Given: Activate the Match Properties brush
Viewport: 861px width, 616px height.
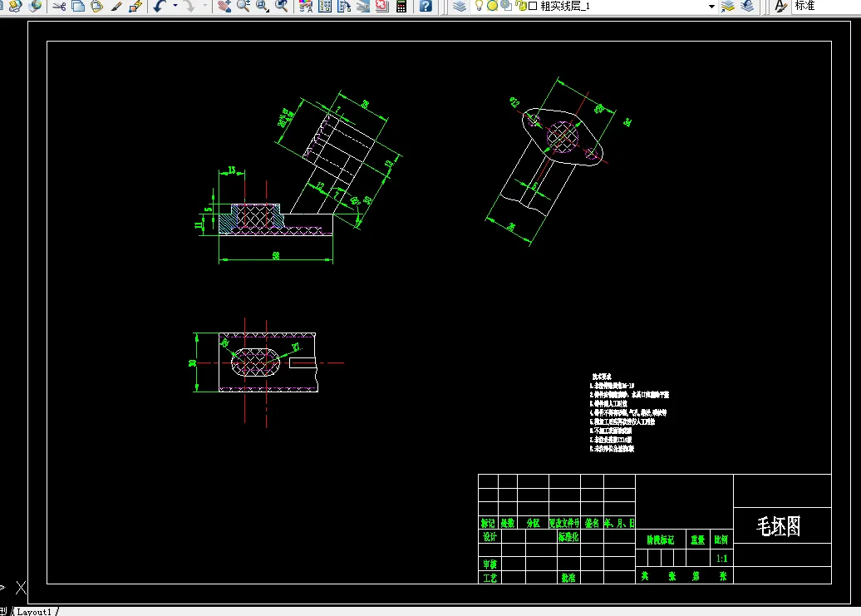Looking at the screenshot, I should tap(116, 6).
